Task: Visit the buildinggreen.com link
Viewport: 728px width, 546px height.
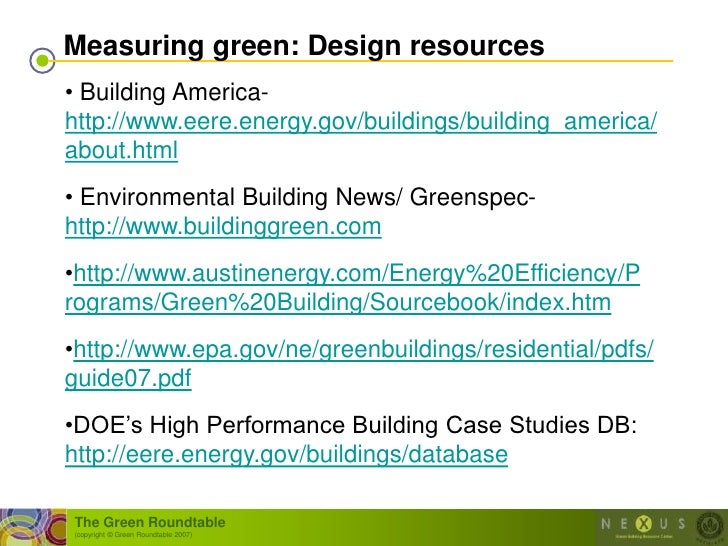Action: [x=223, y=227]
